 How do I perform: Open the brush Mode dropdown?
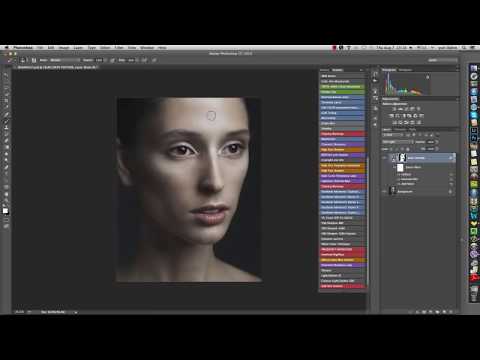point(65,60)
